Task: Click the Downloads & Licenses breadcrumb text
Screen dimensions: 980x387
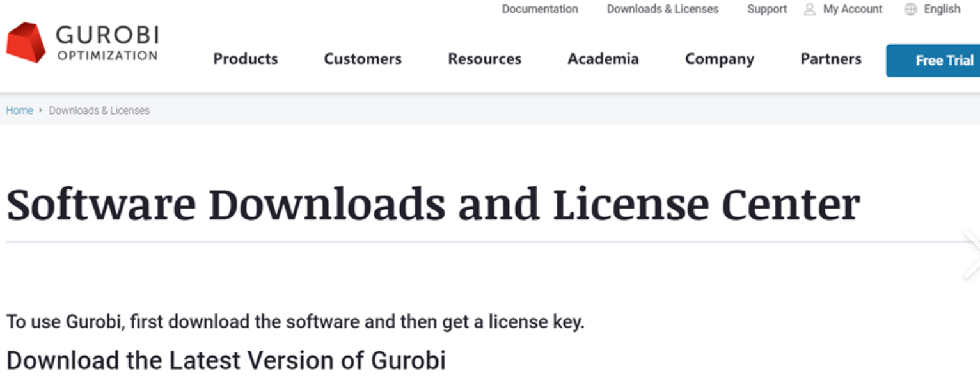Action: pyautogui.click(x=99, y=110)
